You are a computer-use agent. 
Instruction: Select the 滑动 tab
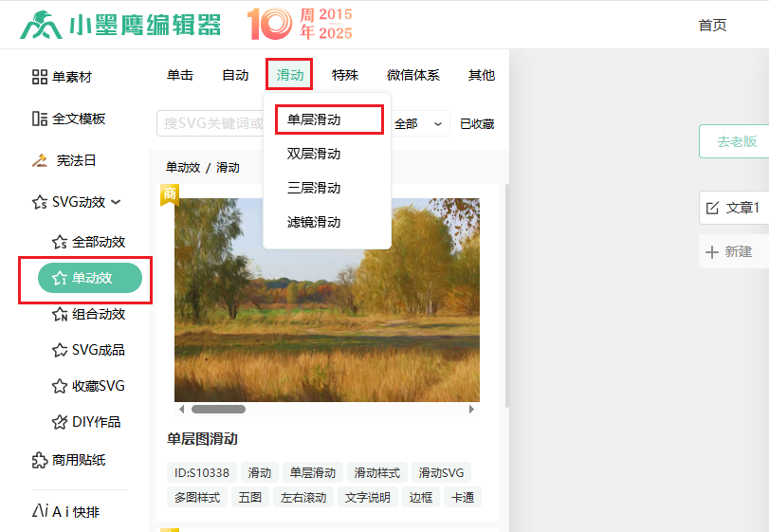click(290, 75)
